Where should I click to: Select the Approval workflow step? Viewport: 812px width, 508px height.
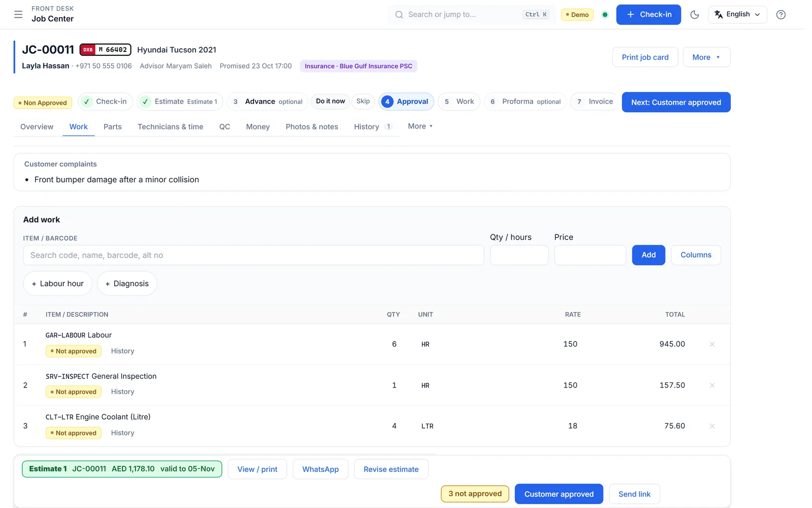406,102
